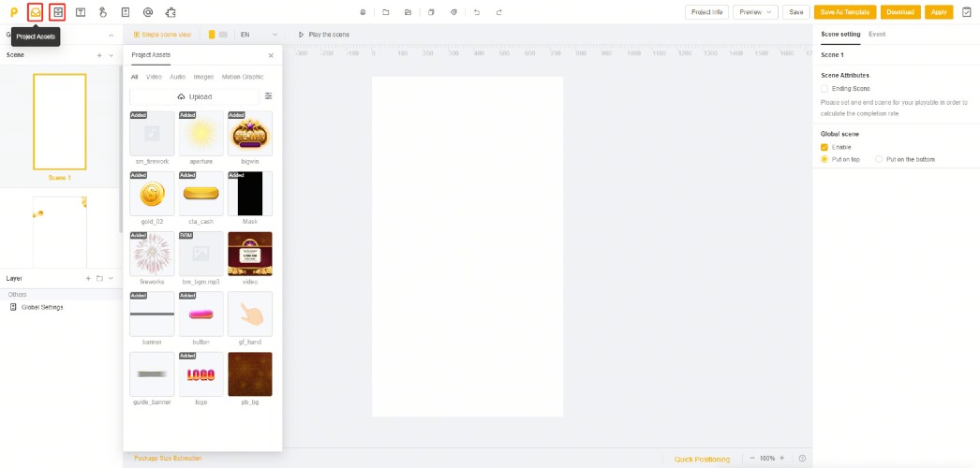Click the closed folder icon in center toolbar
Image resolution: width=980 pixels, height=468 pixels.
click(x=386, y=12)
